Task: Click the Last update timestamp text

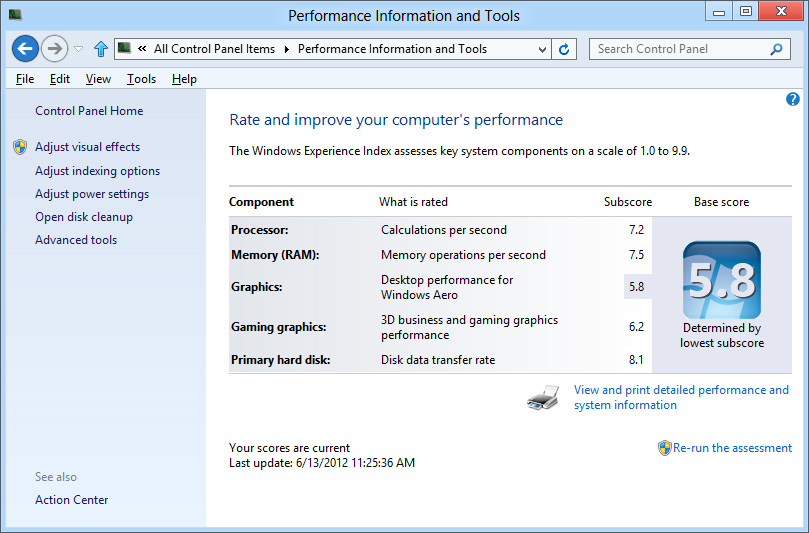Action: (x=322, y=463)
